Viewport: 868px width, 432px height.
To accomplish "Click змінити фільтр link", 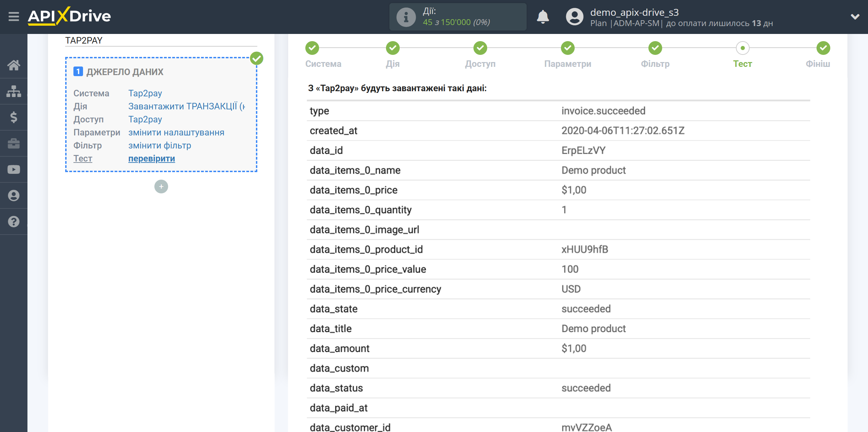I will point(160,145).
